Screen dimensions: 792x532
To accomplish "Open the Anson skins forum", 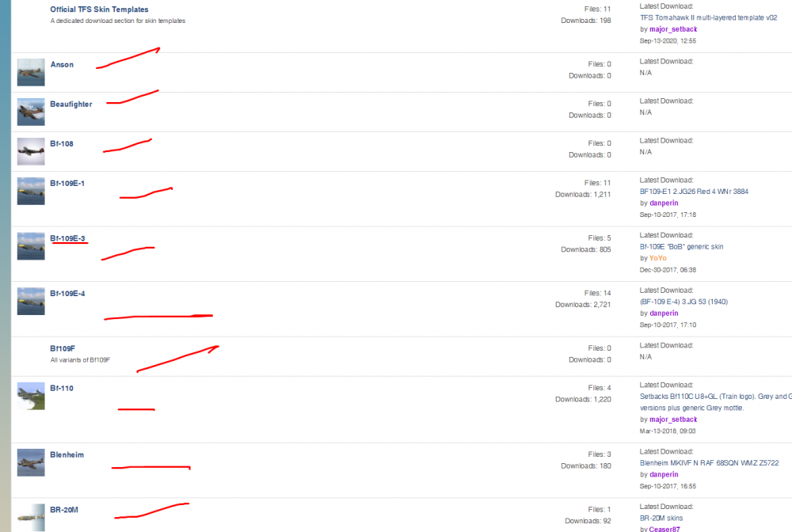I will pyautogui.click(x=62, y=64).
